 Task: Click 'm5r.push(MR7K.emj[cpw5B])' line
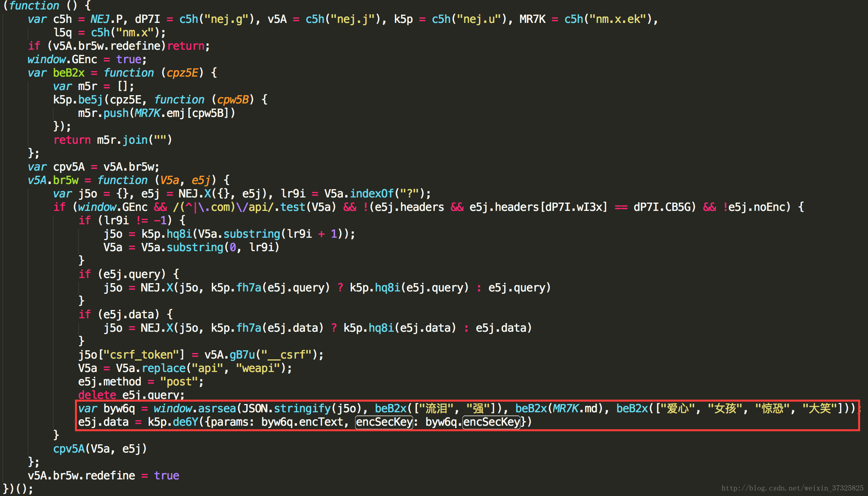click(x=157, y=113)
